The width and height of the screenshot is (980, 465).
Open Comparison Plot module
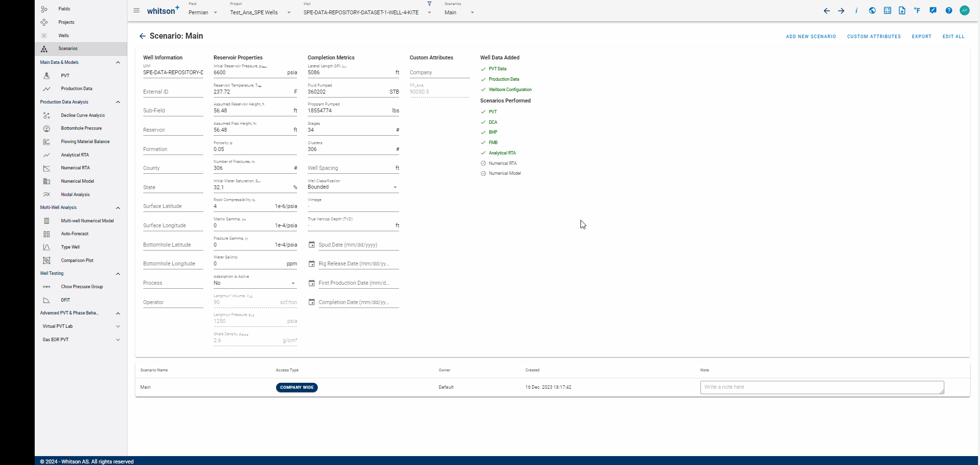tap(81, 260)
